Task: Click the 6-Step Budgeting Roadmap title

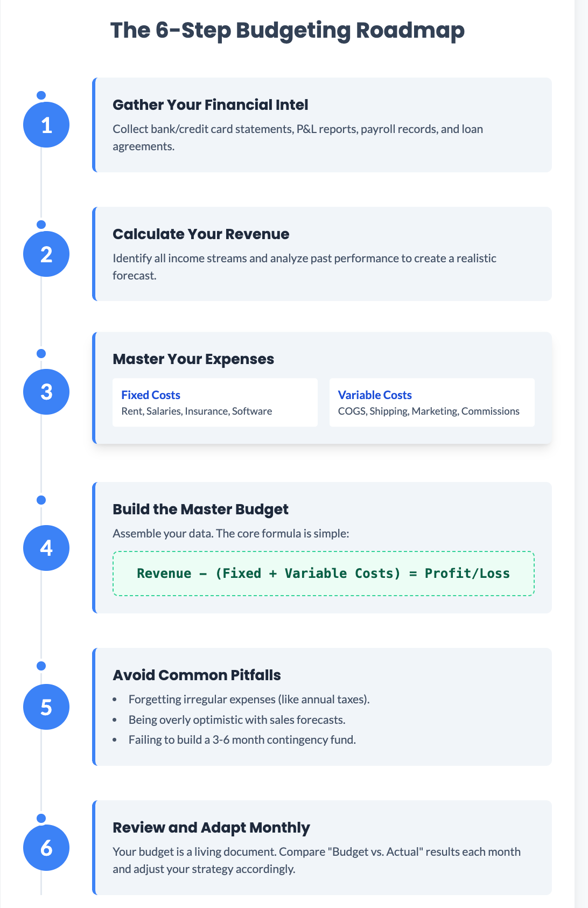Action: 288,30
